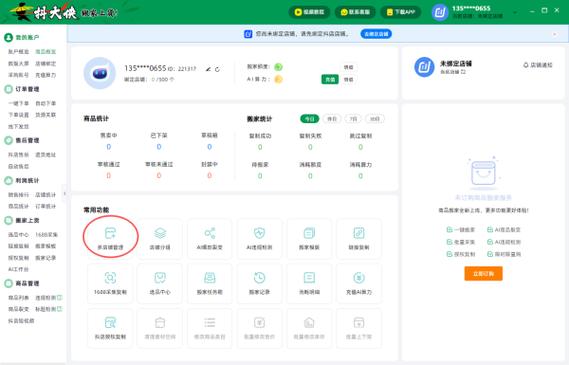Select the 订单管理 sidebar section
569x365 pixels.
click(22, 89)
